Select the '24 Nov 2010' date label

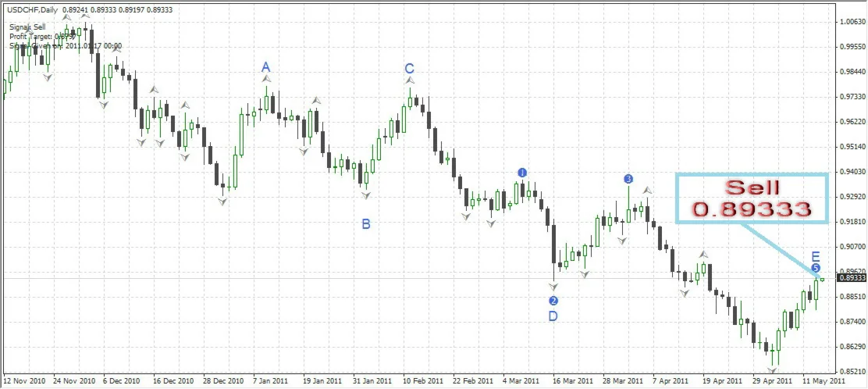pos(73,381)
